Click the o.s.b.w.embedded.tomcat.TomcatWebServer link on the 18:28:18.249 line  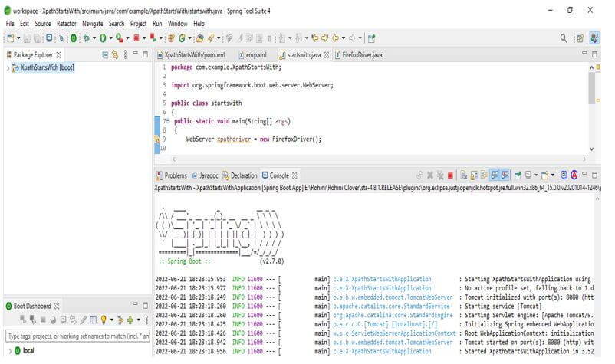click(393, 297)
